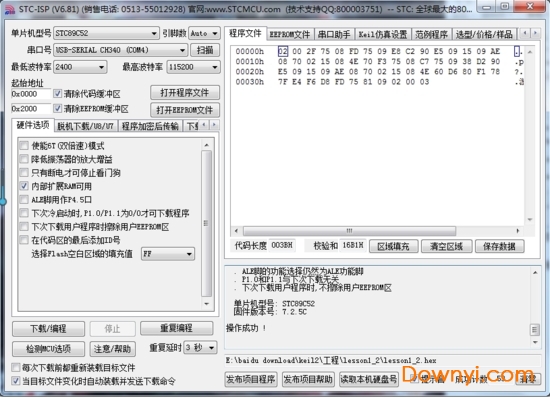This screenshot has width=550, height=398.
Task: Click down arrow of the log output scrollbar
Action: [535, 342]
